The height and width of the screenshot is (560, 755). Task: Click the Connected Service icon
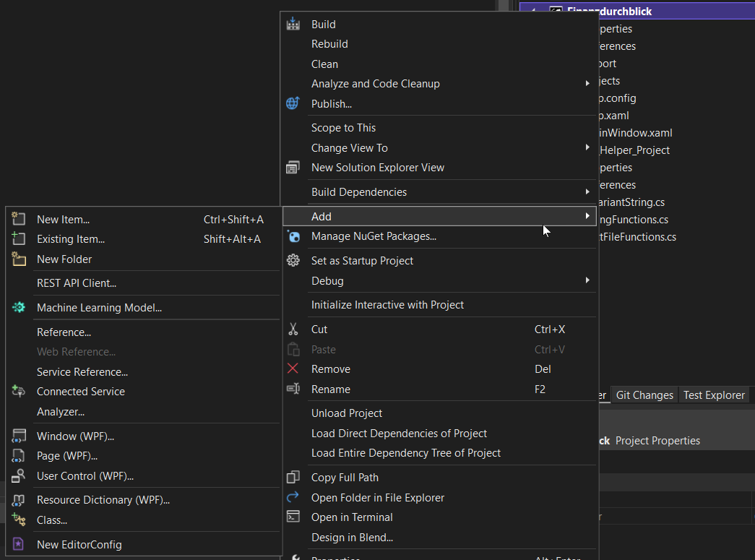click(18, 391)
